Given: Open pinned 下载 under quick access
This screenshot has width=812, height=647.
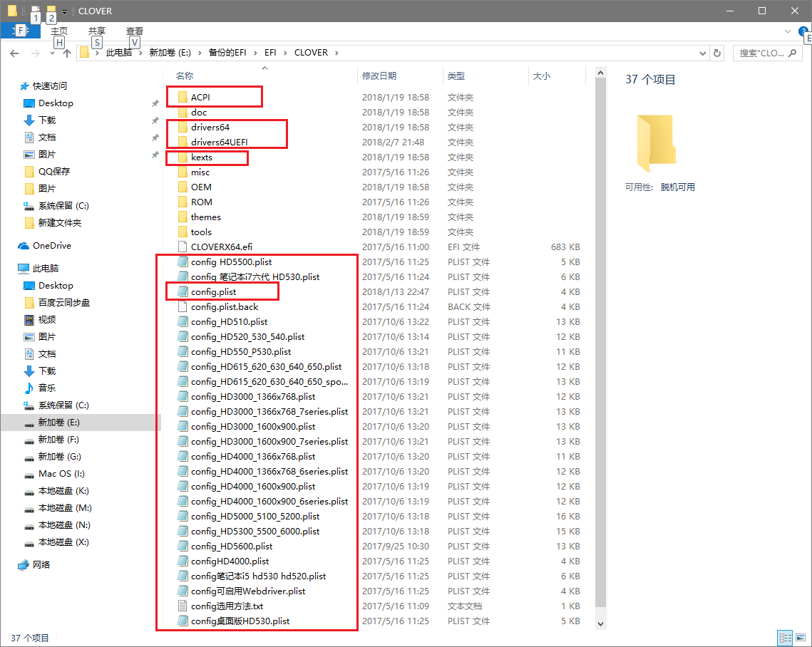Looking at the screenshot, I should (46, 120).
